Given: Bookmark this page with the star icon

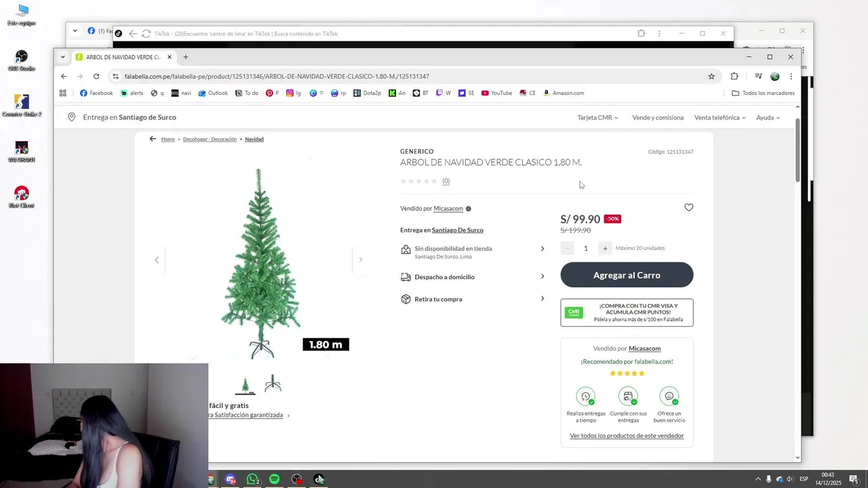Looking at the screenshot, I should [711, 76].
